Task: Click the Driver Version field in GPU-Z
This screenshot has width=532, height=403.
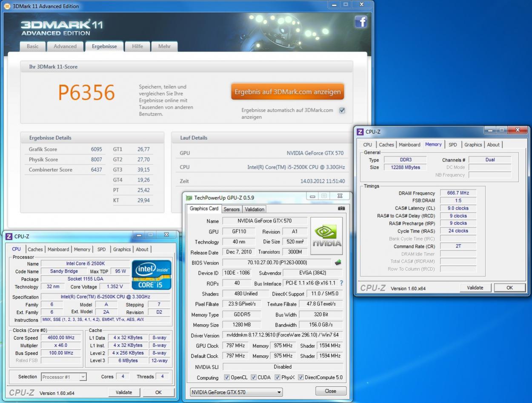Action: click(283, 335)
